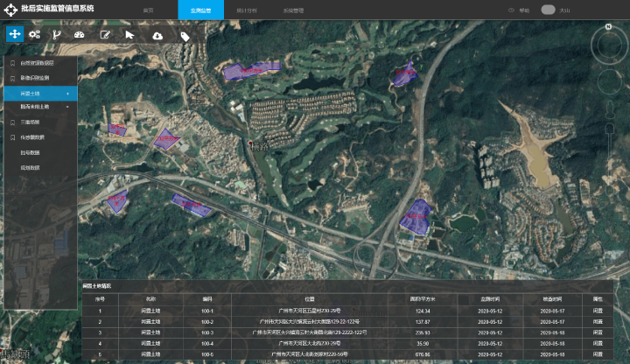Viewport: 630px width, 364px height.
Task: Select the pan/move arrows tool
Action: pyautogui.click(x=15, y=34)
